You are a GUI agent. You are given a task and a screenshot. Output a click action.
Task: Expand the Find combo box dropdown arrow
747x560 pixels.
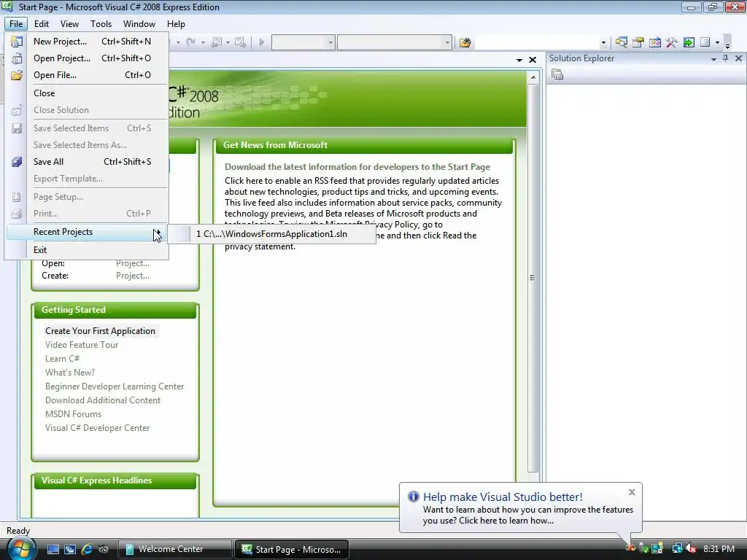[603, 42]
